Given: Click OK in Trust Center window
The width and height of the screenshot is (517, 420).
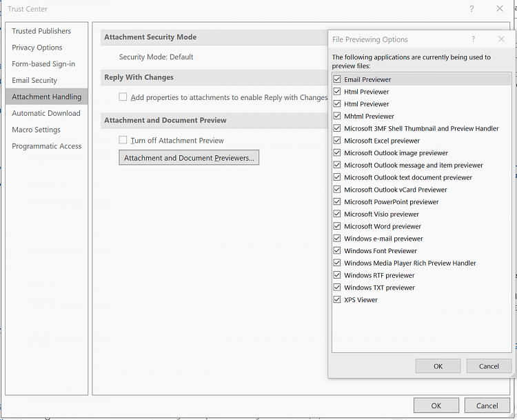Looking at the screenshot, I should tap(436, 406).
